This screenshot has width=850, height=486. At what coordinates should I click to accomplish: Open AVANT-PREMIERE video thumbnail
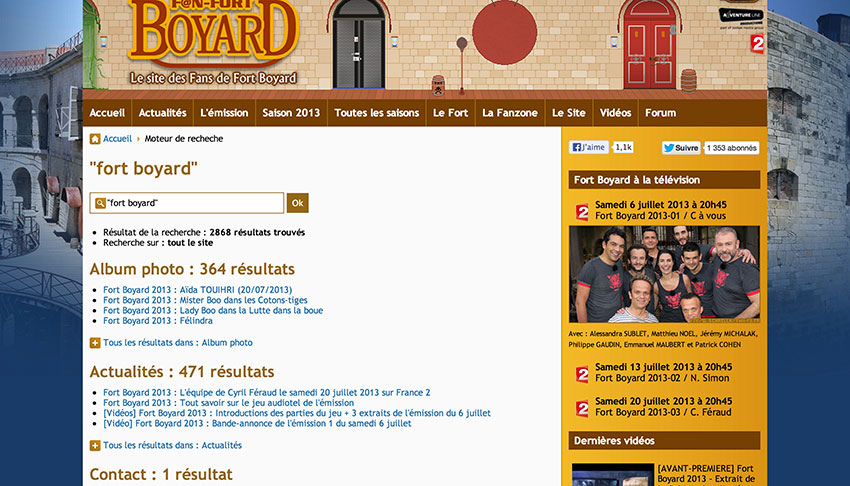tap(613, 475)
